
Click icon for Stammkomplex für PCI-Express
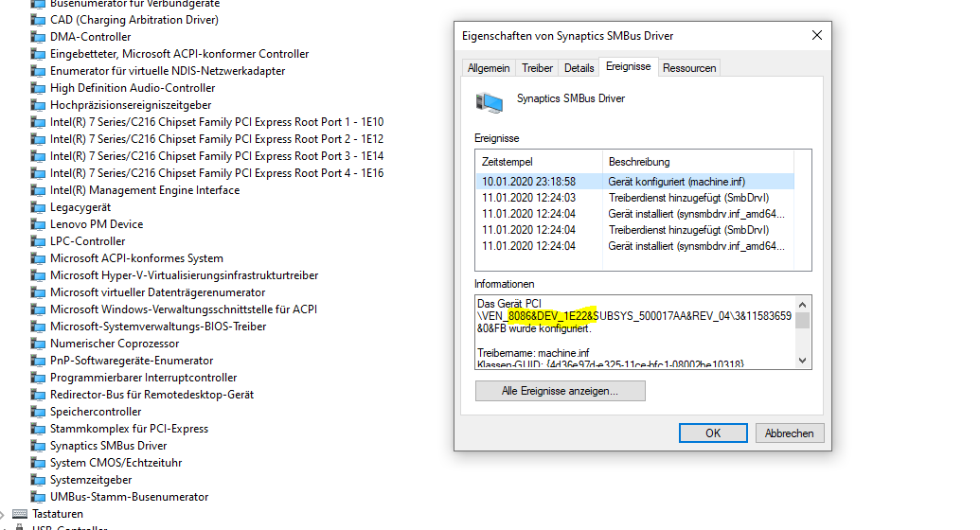tap(38, 429)
